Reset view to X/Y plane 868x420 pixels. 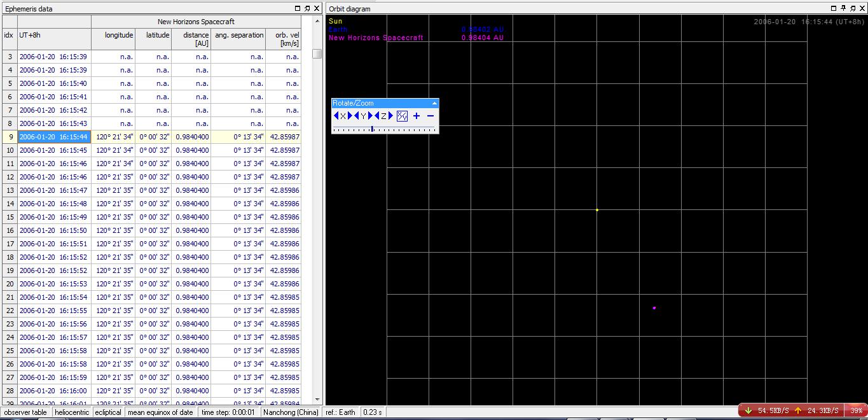coord(402,116)
